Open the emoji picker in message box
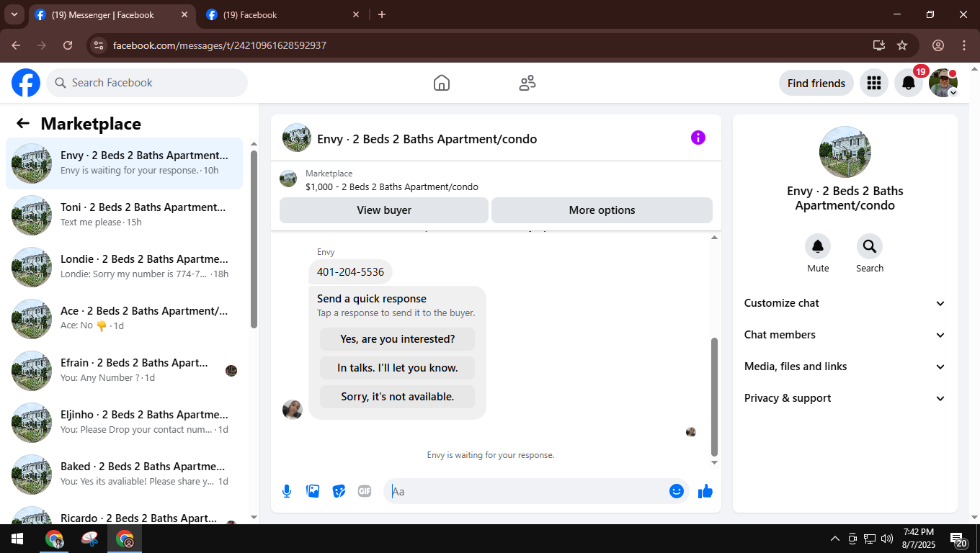Screen dimensions: 980x553 tap(677, 491)
